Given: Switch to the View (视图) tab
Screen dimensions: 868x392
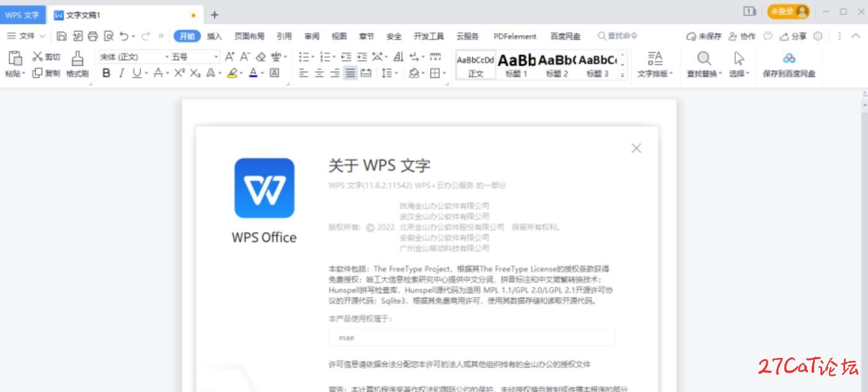Looking at the screenshot, I should (x=339, y=36).
